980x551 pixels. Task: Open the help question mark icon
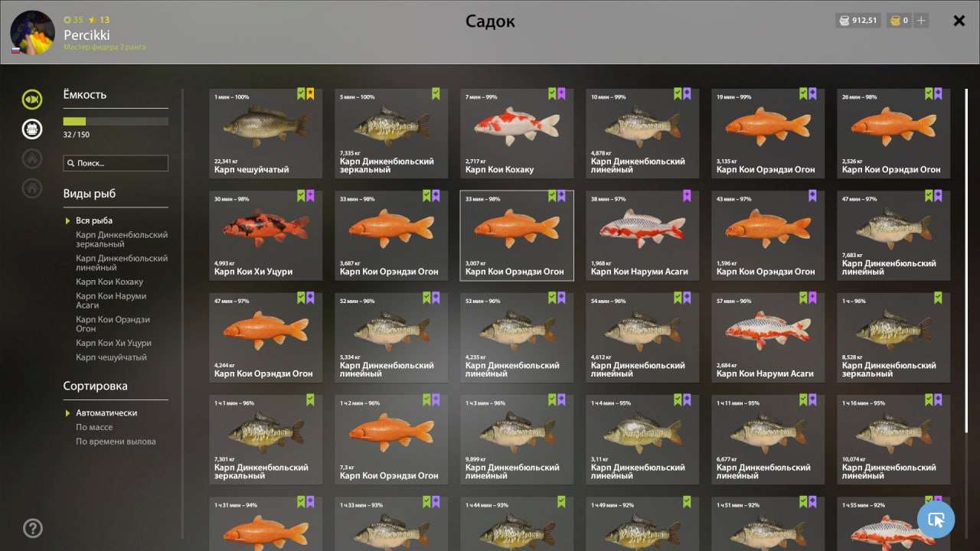(x=33, y=528)
